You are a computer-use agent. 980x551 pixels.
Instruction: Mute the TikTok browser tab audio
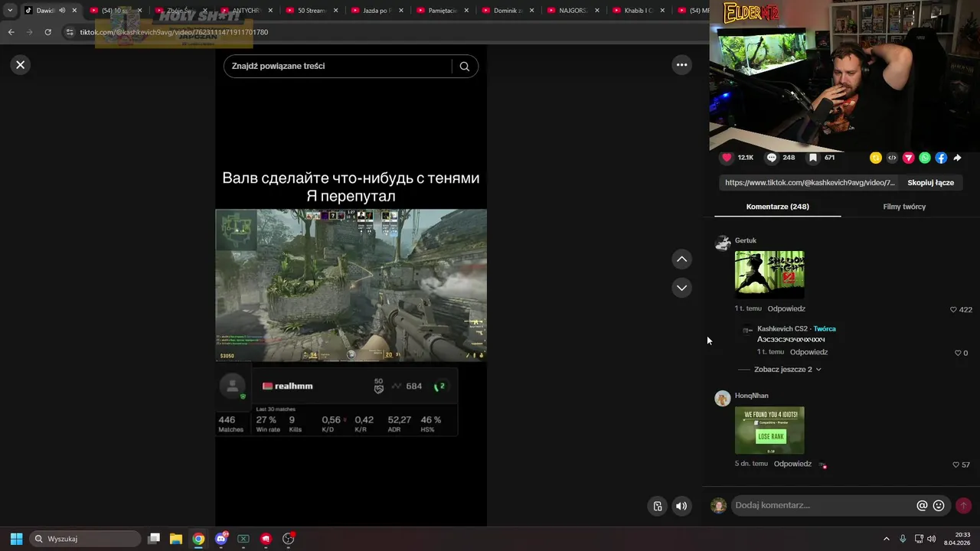[62, 11]
